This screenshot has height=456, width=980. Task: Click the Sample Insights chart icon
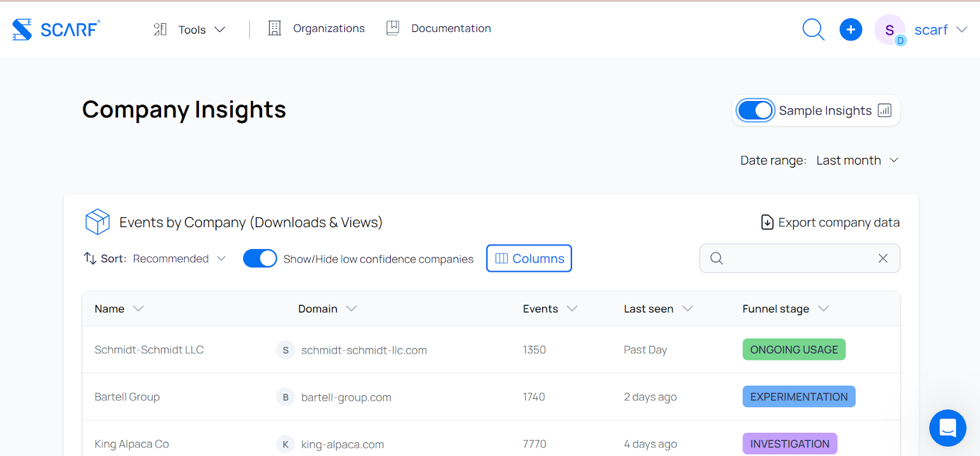[884, 111]
